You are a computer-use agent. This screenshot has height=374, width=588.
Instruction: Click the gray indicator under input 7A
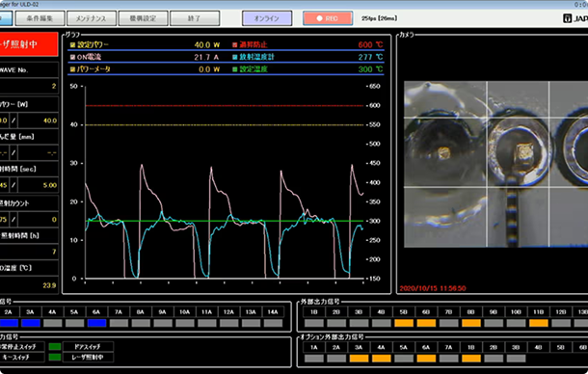pos(119,323)
